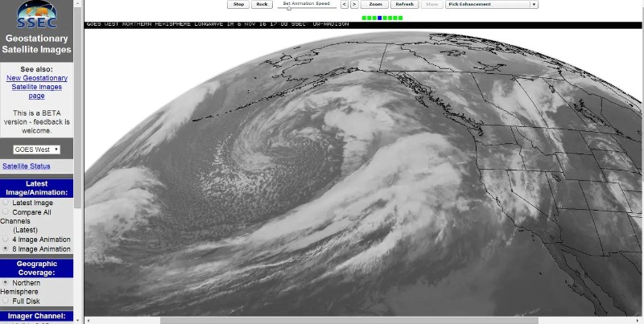Screen dimensions: 644x324
Task: Select Full Disk coverage radio button
Action: pyautogui.click(x=6, y=301)
